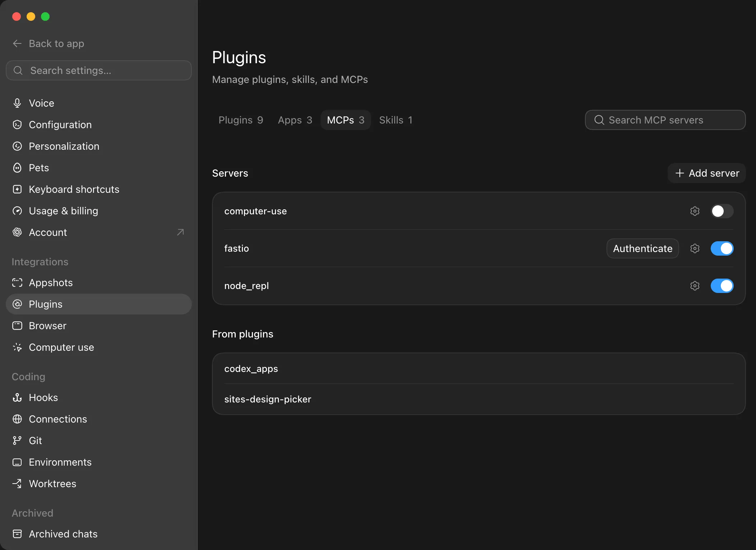
Task: Open Usage & billing settings label
Action: tap(64, 211)
